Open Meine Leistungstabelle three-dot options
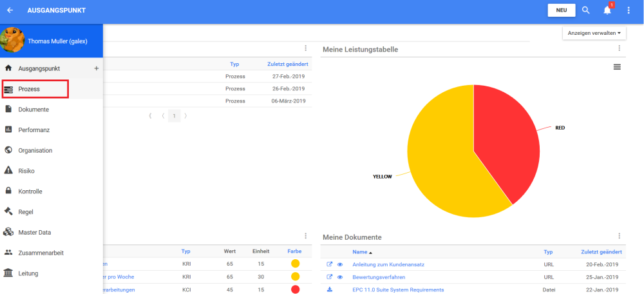 619,48
